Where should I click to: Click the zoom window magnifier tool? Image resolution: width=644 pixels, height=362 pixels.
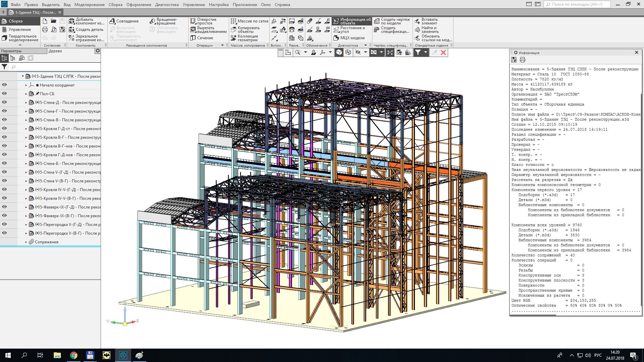tap(298, 52)
